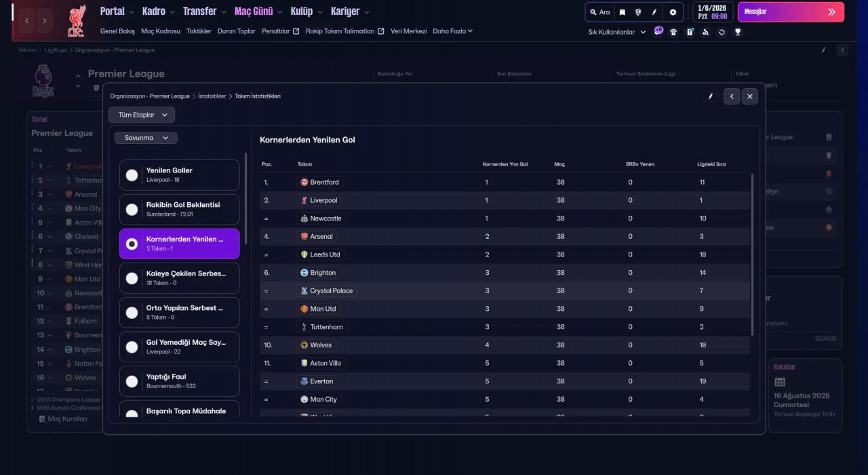
Task: Switch to Genel Bakış tab
Action: click(117, 31)
